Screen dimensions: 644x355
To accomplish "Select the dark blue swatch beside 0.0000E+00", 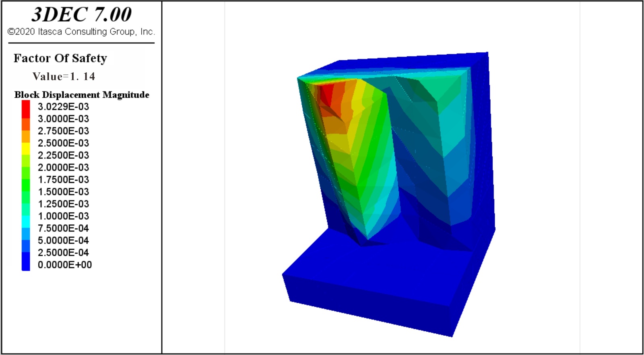I will pyautogui.click(x=26, y=264).
